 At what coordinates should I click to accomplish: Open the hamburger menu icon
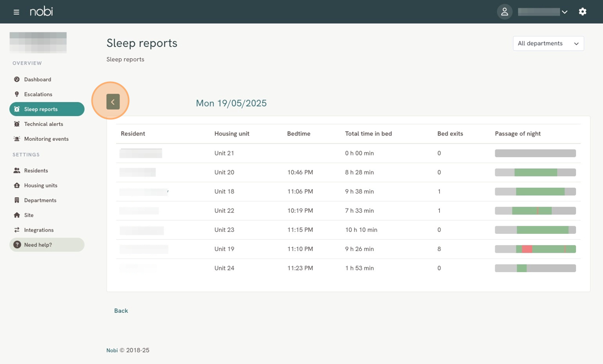tap(16, 12)
